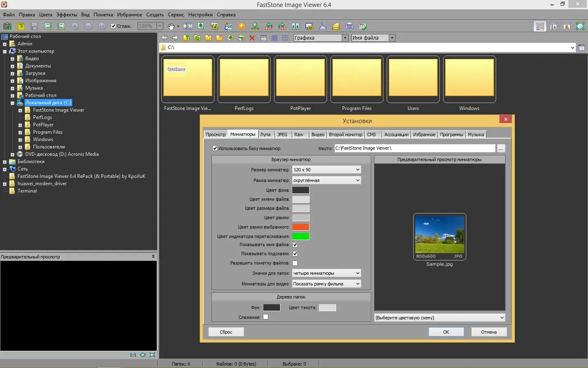Start the slideshow from the toolbar
588x368 pixels.
[x=188, y=26]
